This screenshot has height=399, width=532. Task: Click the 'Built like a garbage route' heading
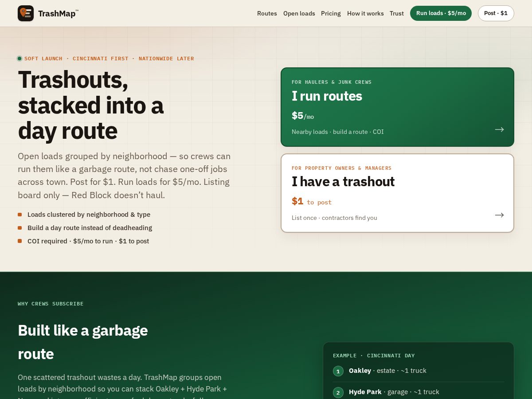pos(83,342)
